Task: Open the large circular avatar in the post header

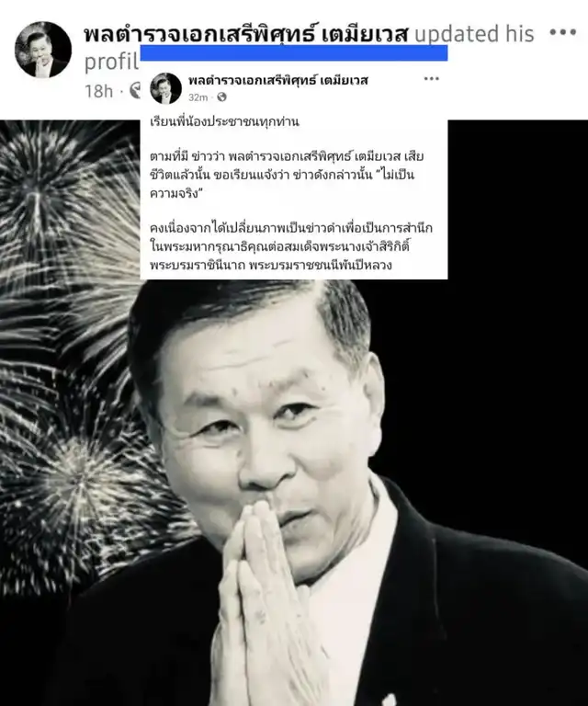Action: pos(43,50)
